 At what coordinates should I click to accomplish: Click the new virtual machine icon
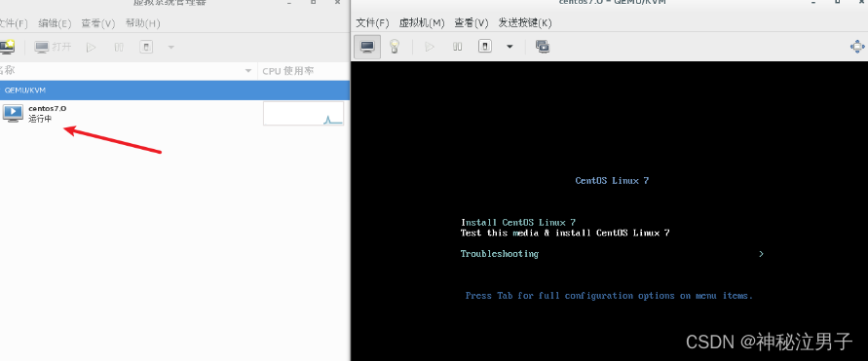[7, 47]
